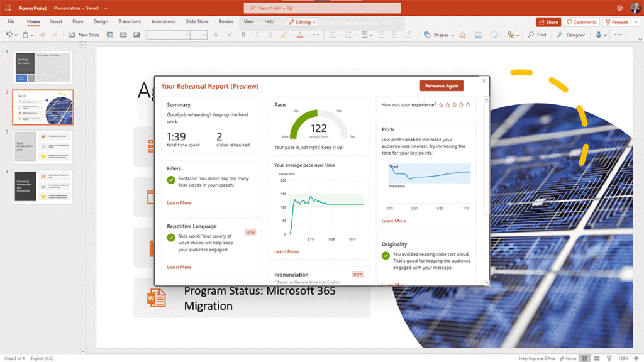This screenshot has width=644, height=362.
Task: Open the Slide Show tab
Action: (197, 21)
